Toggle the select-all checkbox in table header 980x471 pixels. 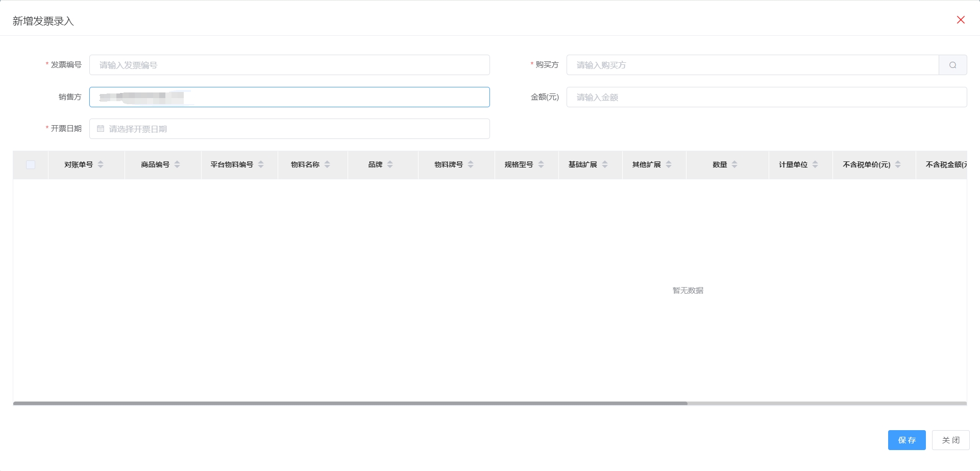tap(31, 164)
